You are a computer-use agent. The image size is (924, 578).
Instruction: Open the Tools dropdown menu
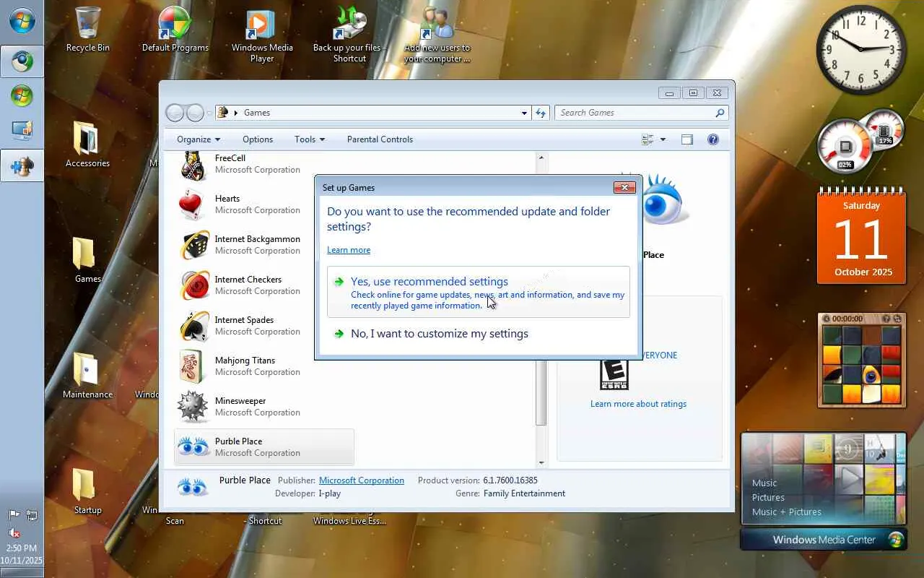click(310, 139)
